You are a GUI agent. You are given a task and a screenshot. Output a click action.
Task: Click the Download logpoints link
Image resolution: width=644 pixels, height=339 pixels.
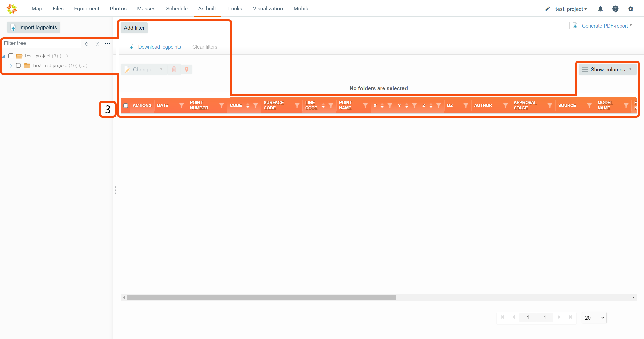pos(159,47)
